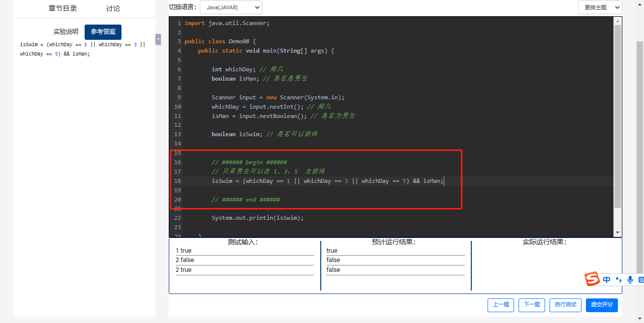Viewport: 644px width, 323px height.
Task: Open the 实验说明 tab
Action: coord(66,32)
